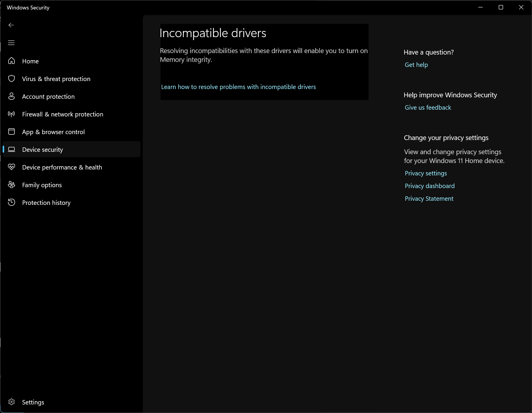Click the App & browser window icon
532x413 pixels.
[x=12, y=131]
